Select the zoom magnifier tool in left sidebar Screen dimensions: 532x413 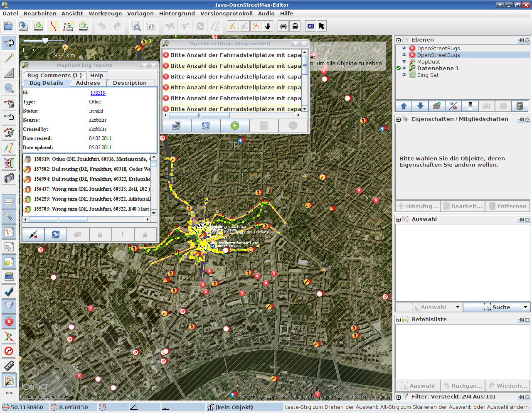click(9, 88)
